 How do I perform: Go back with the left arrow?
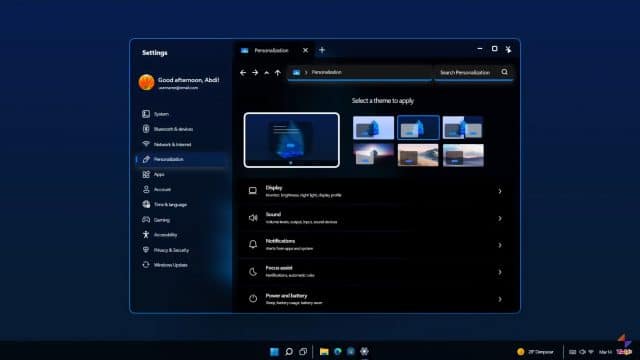pos(243,73)
